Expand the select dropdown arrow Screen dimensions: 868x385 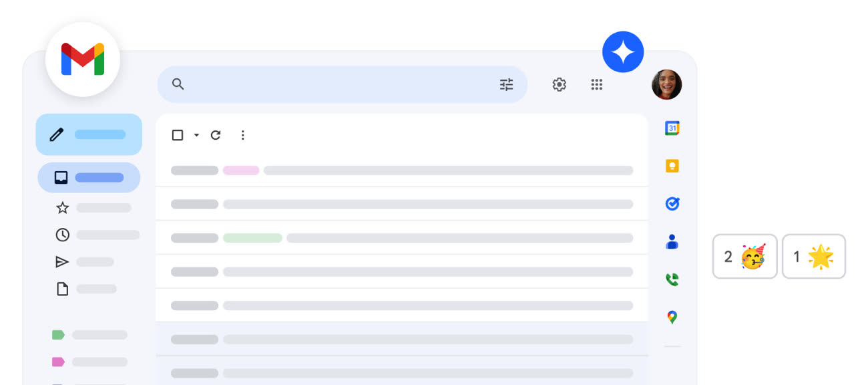click(196, 135)
